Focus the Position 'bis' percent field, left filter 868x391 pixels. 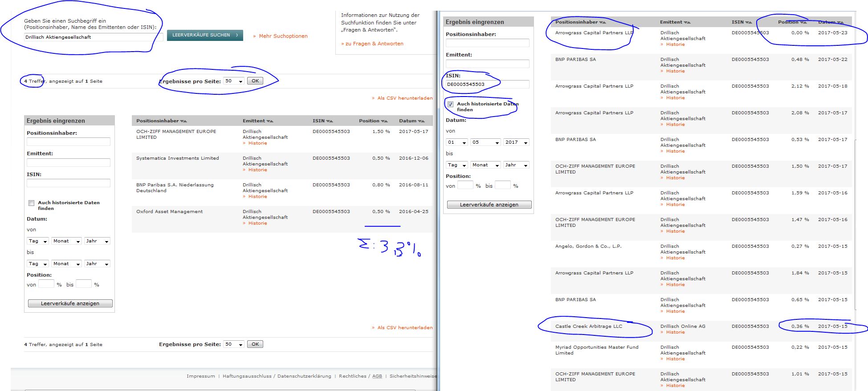[84, 284]
